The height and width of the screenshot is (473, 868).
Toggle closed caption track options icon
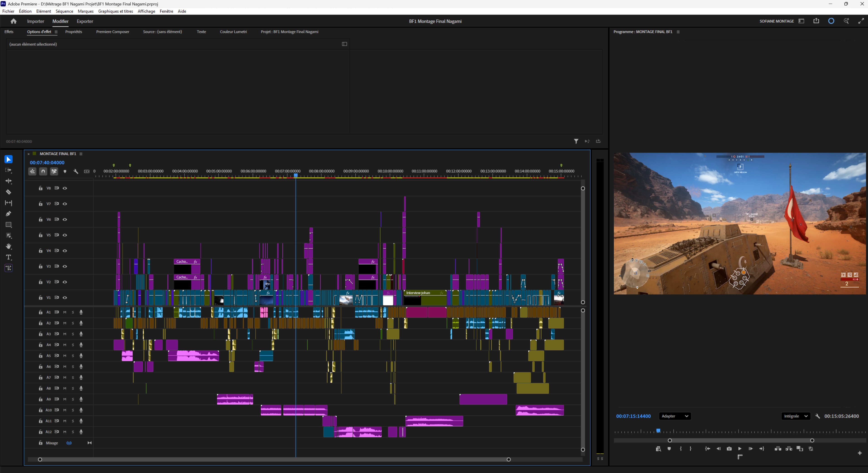pyautogui.click(x=87, y=171)
